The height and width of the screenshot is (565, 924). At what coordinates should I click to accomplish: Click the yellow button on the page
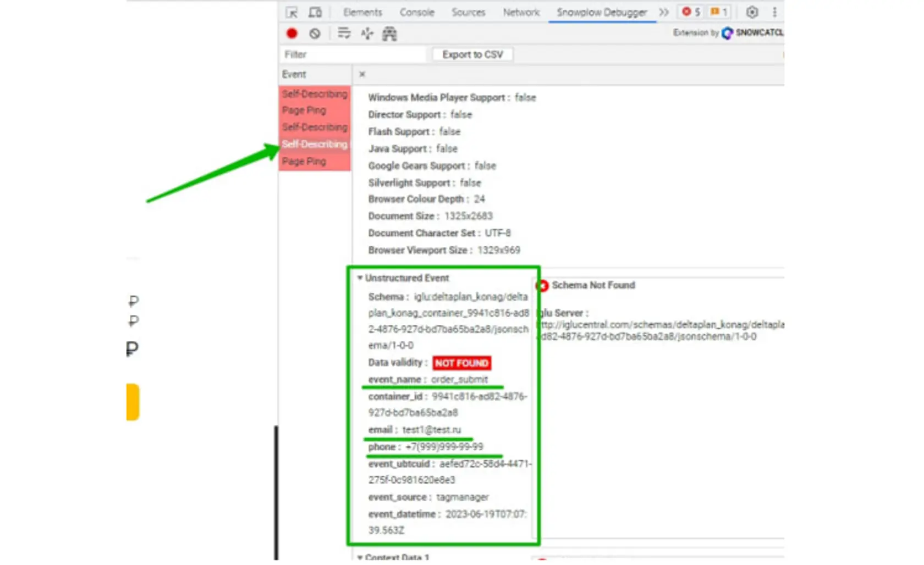(x=133, y=402)
